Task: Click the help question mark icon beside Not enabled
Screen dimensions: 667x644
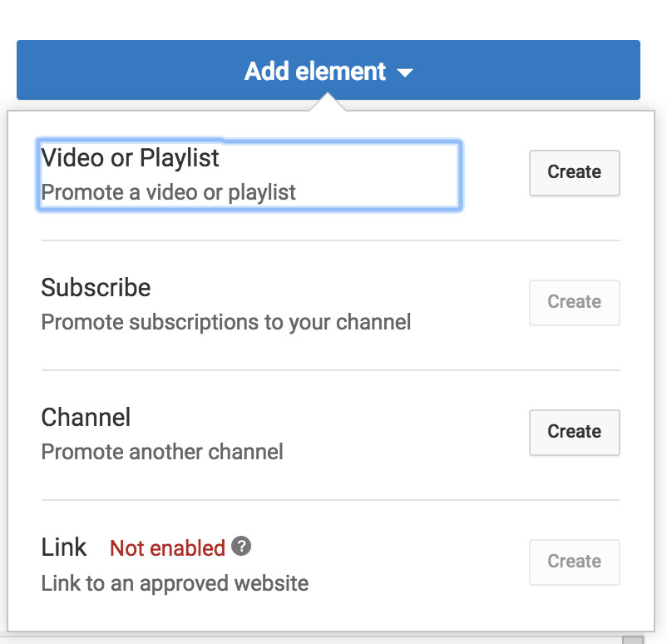Action: (x=241, y=547)
